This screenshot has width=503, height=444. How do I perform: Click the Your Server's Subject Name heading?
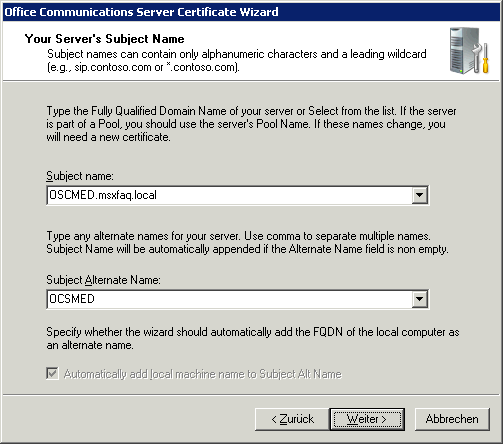(104, 39)
